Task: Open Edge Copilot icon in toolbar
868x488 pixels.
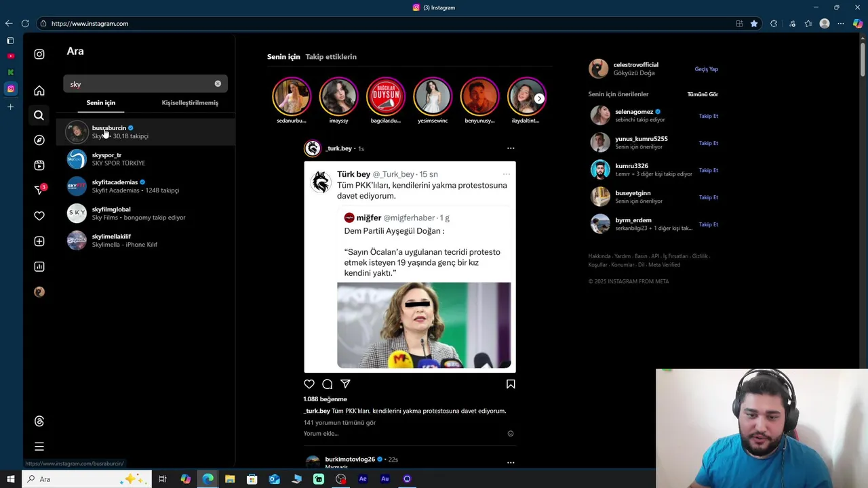Action: 858,24
